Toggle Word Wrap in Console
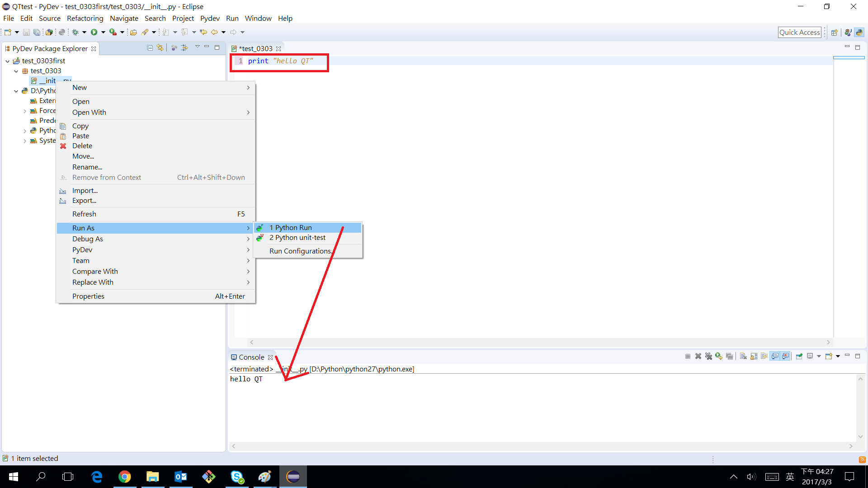The height and width of the screenshot is (488, 868). (764, 357)
